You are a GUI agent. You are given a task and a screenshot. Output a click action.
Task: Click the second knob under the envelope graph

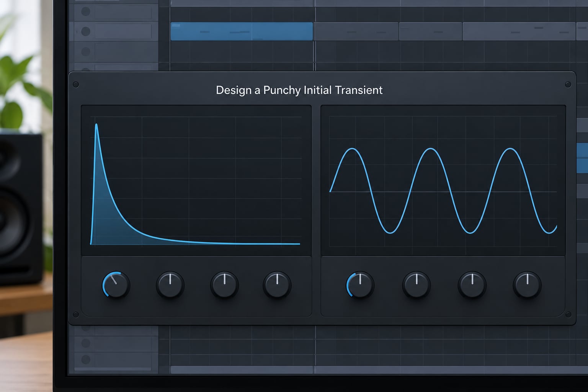click(x=170, y=285)
